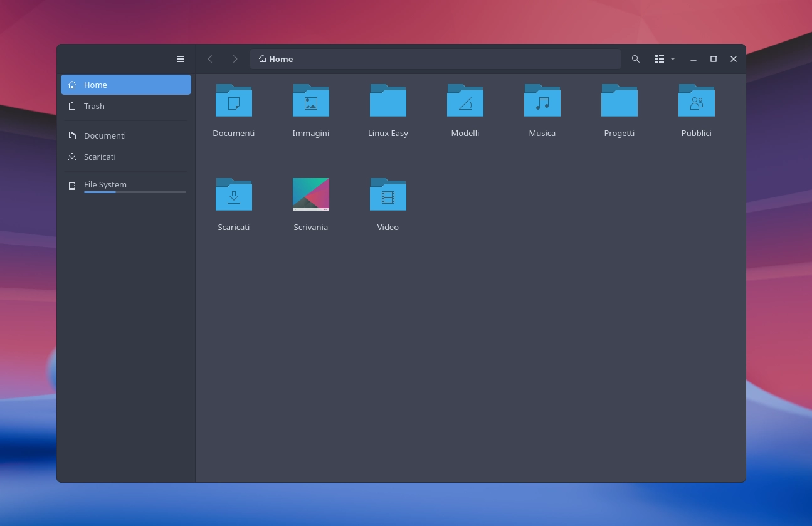
Task: Select Home in the sidebar
Action: click(126, 85)
